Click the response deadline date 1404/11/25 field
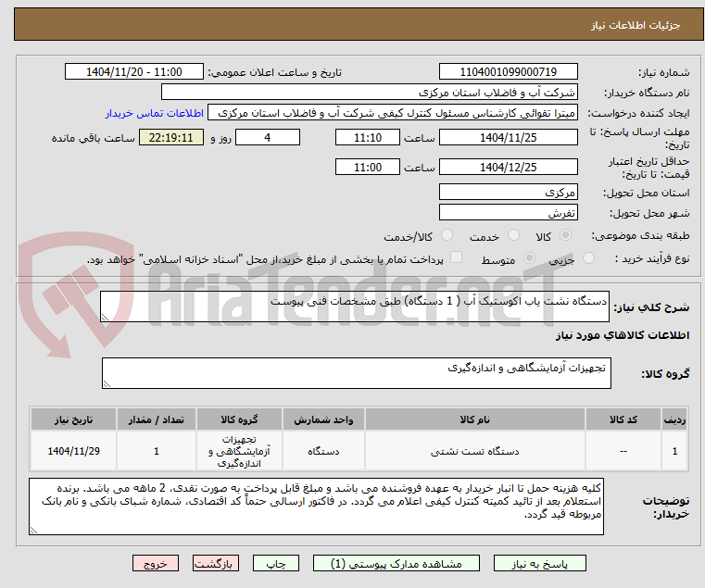Image resolution: width=705 pixels, height=588 pixels. (508, 138)
